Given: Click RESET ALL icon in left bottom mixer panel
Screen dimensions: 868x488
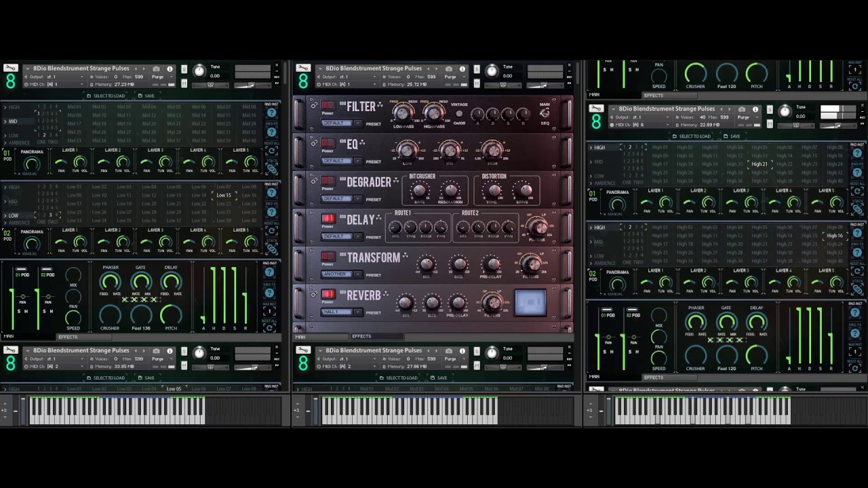Looking at the screenshot, I should click(269, 328).
